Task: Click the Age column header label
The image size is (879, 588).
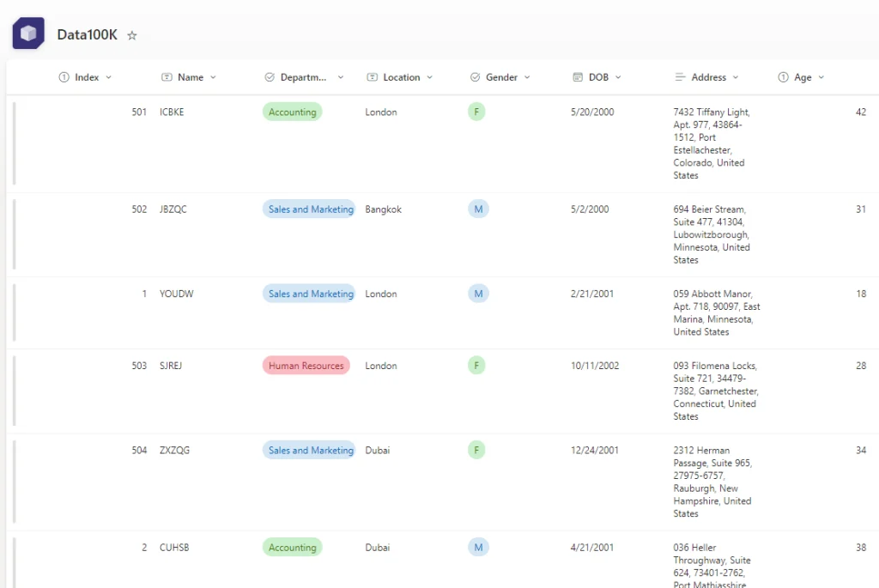Action: tap(803, 77)
